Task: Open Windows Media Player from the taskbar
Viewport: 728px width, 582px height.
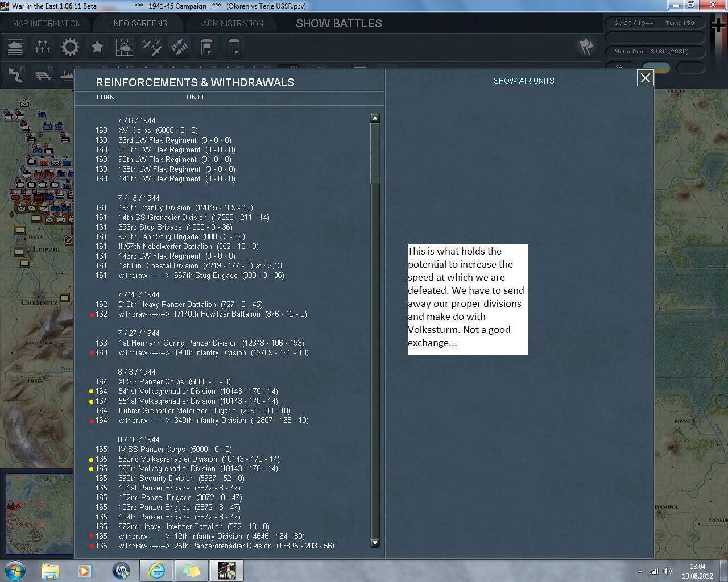Action: [x=85, y=571]
